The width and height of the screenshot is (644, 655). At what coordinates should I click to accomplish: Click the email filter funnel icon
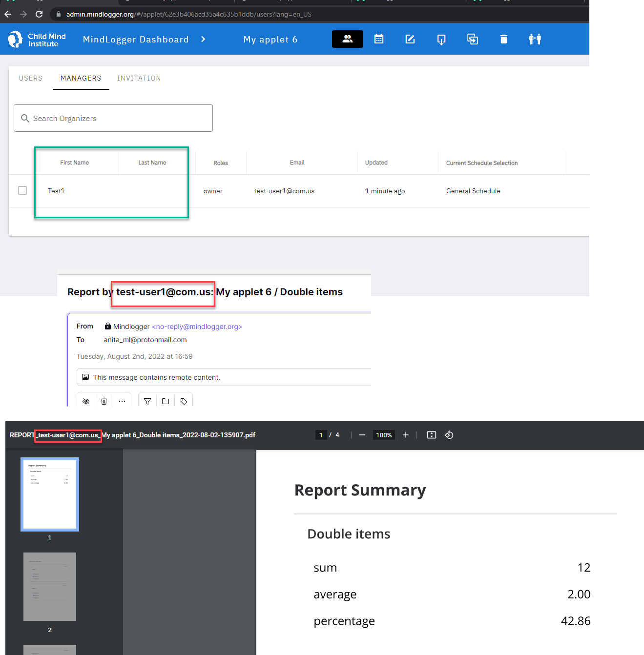pos(147,401)
